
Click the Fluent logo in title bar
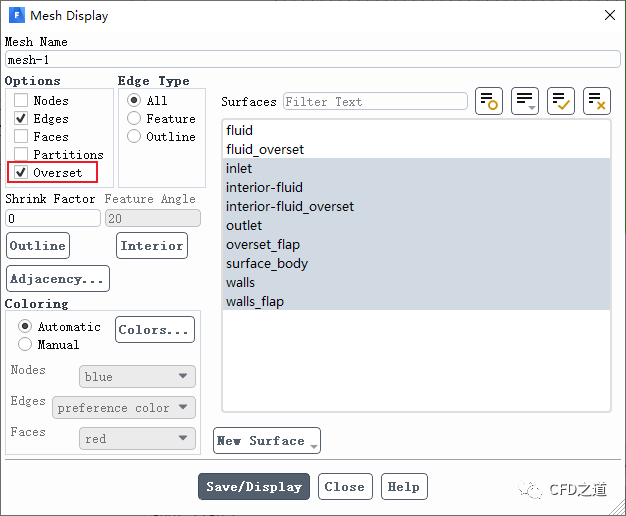coord(17,15)
